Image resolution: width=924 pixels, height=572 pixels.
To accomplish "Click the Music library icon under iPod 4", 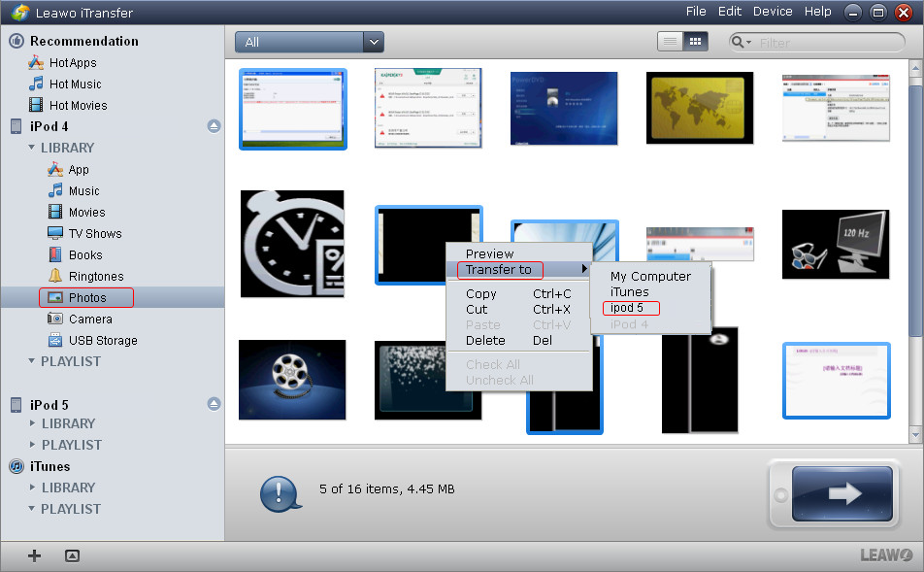I will point(55,190).
